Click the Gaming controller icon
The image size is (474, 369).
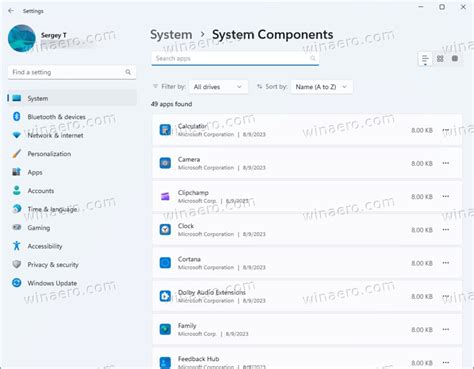(17, 228)
